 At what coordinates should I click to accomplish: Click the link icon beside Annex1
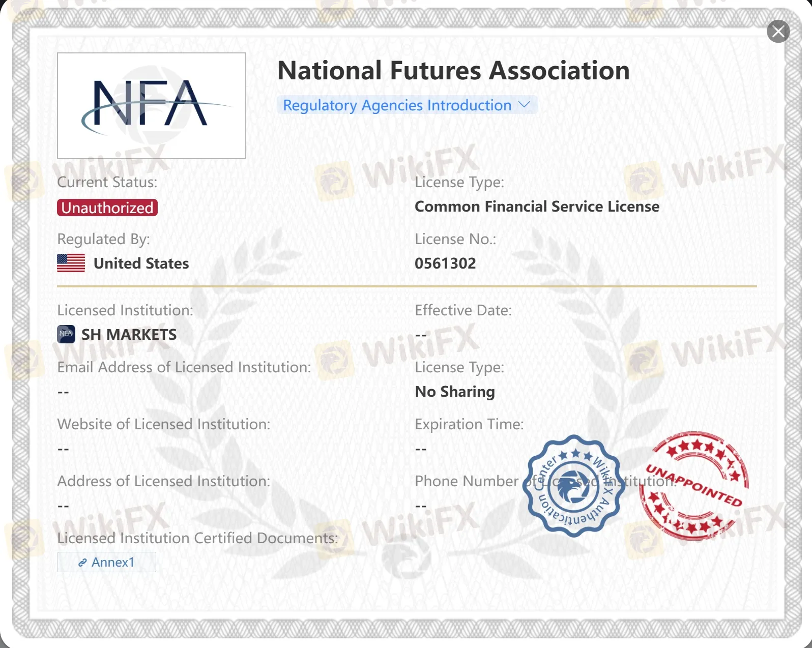click(x=82, y=563)
